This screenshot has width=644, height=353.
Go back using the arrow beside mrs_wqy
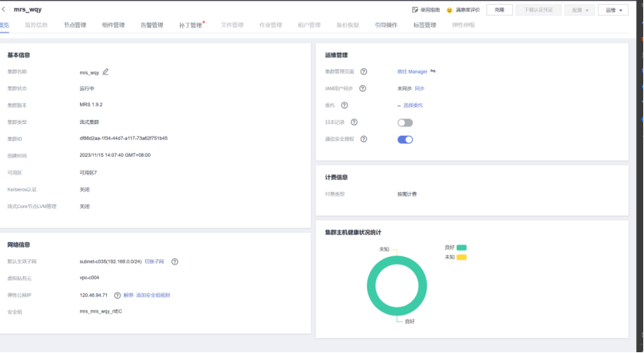tap(3, 9)
